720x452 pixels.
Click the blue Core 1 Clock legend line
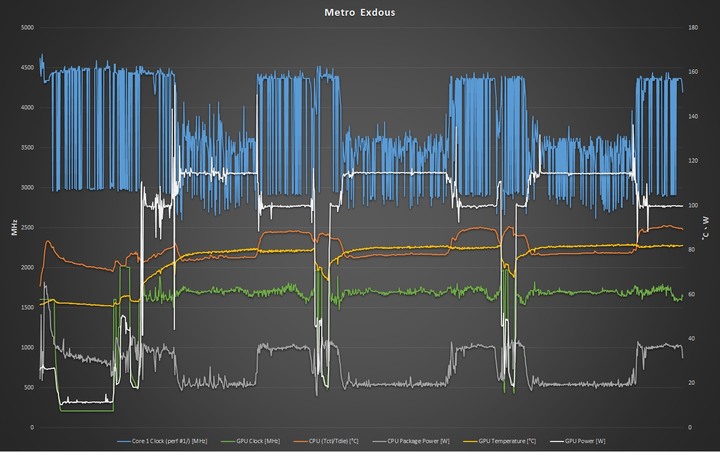point(124,441)
